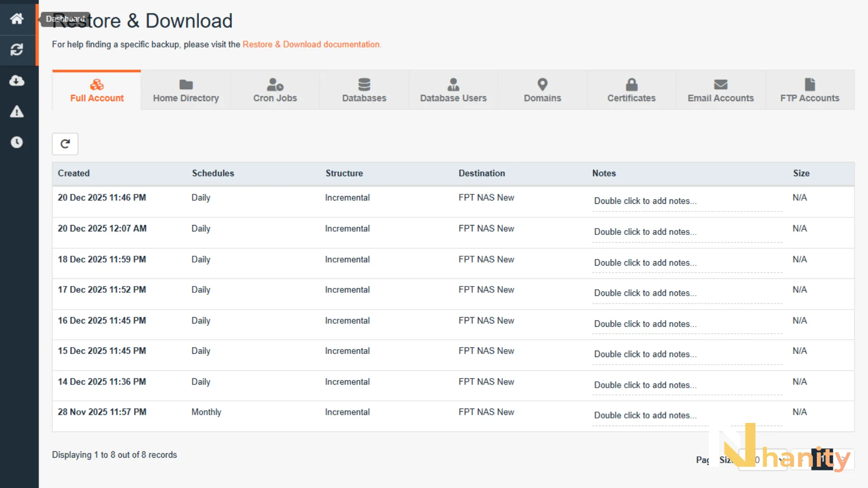This screenshot has width=868, height=488.
Task: Open the Database Users tab
Action: click(x=453, y=90)
